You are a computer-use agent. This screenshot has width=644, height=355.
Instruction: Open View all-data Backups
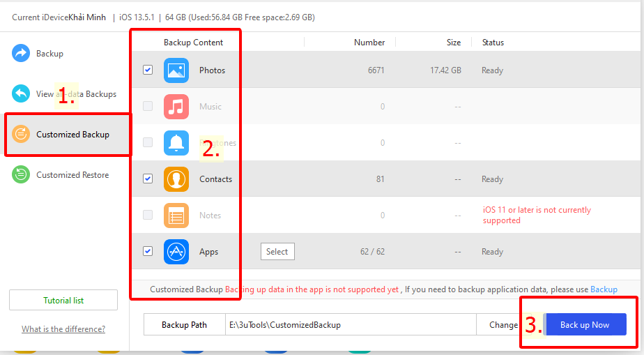pos(77,94)
